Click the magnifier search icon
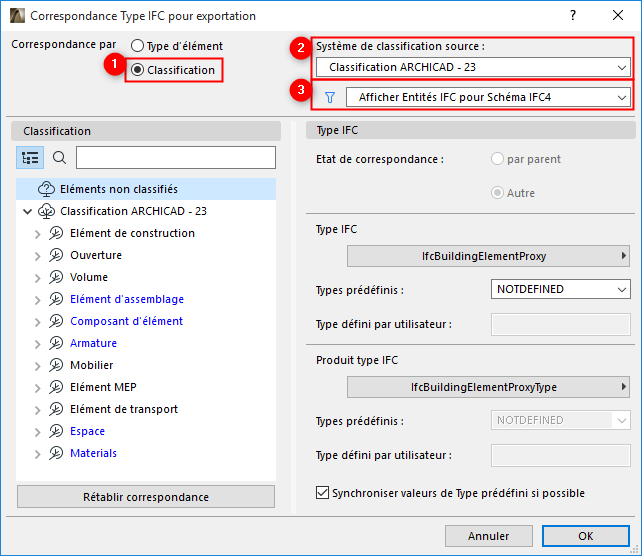Viewport: 642px width, 556px height. 59,158
